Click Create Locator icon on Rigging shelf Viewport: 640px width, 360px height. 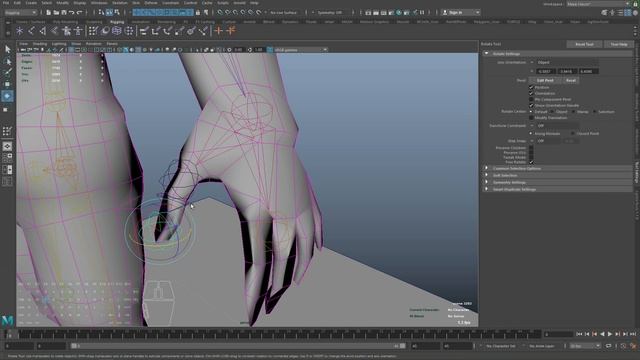pos(19,31)
